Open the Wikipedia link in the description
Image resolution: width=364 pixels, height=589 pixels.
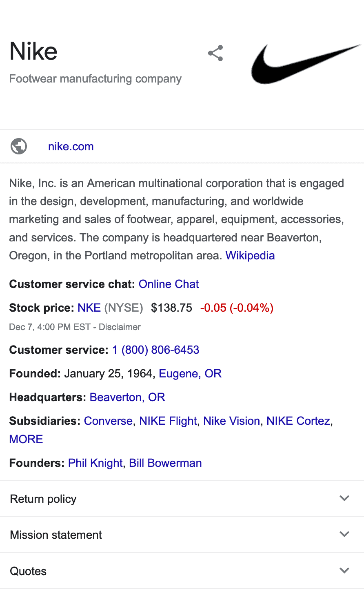250,255
